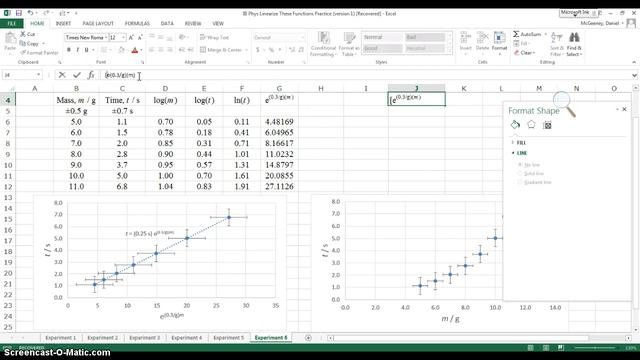
Task: Open the font size dropdown
Action: [123, 38]
